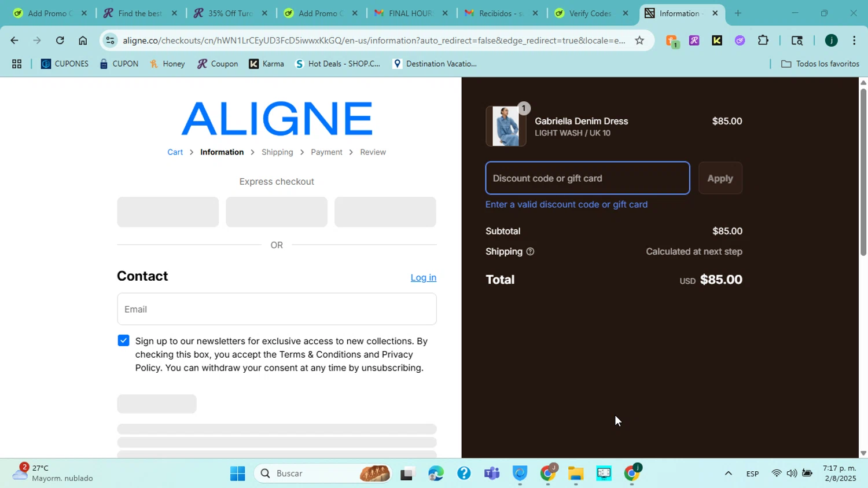Click the browser address bar URL
Viewport: 868px width, 488px height.
pyautogui.click(x=374, y=41)
